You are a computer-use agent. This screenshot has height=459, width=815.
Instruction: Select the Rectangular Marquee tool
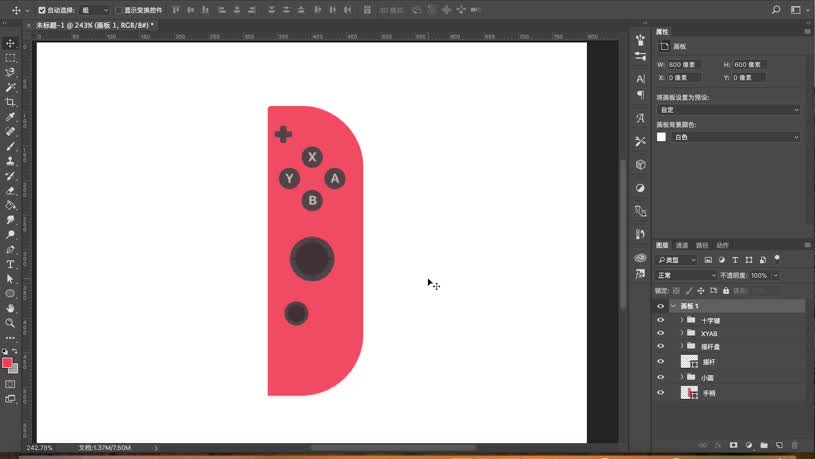[10, 58]
